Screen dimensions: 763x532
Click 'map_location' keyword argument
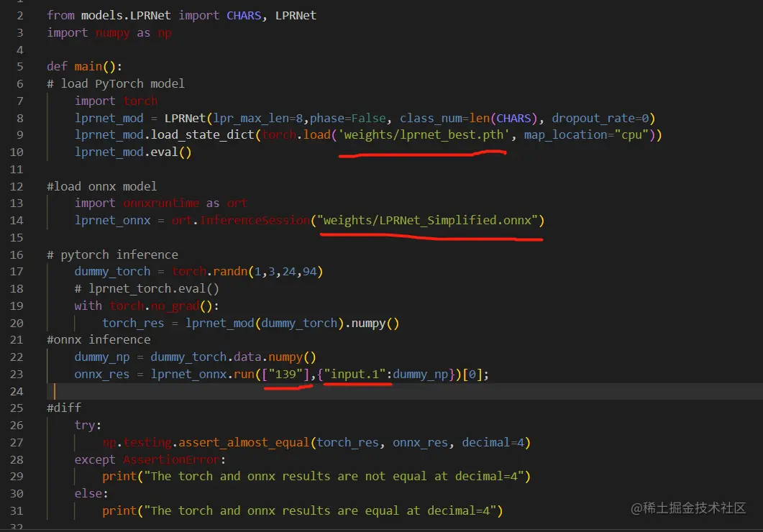pyautogui.click(x=565, y=134)
